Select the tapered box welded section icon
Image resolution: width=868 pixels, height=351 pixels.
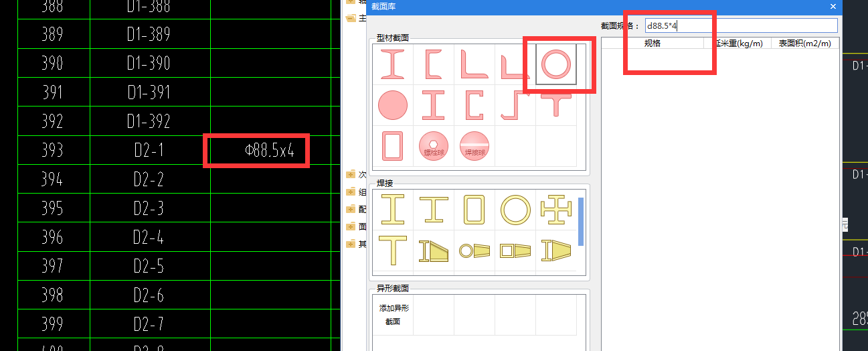click(x=515, y=251)
